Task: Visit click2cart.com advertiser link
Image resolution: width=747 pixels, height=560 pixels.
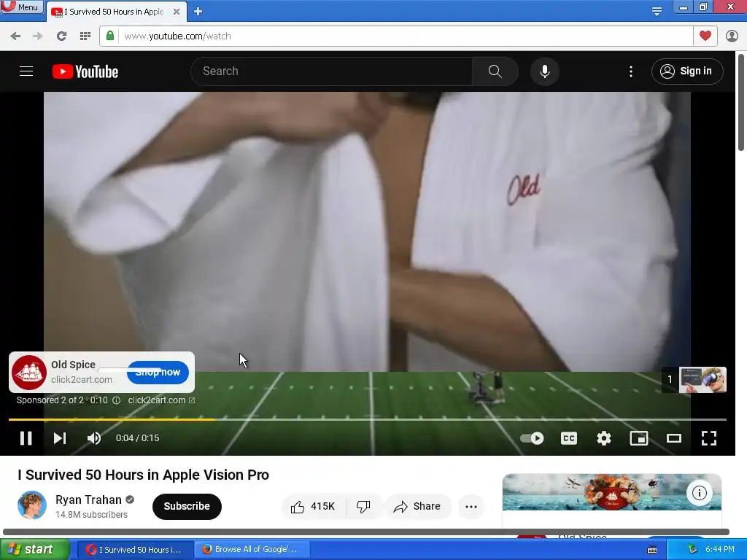Action: point(161,400)
